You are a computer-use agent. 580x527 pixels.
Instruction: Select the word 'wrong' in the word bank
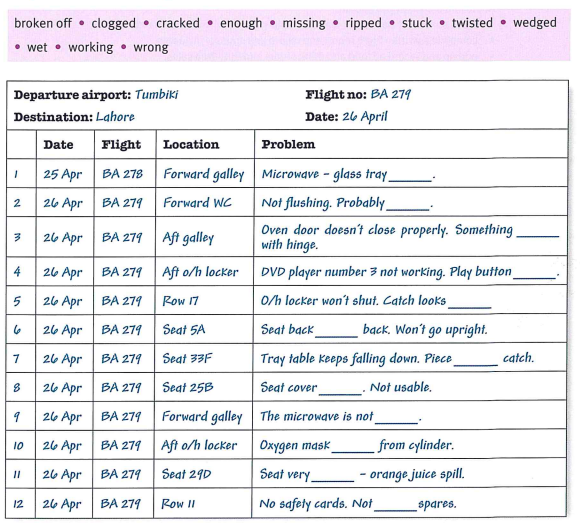(151, 48)
